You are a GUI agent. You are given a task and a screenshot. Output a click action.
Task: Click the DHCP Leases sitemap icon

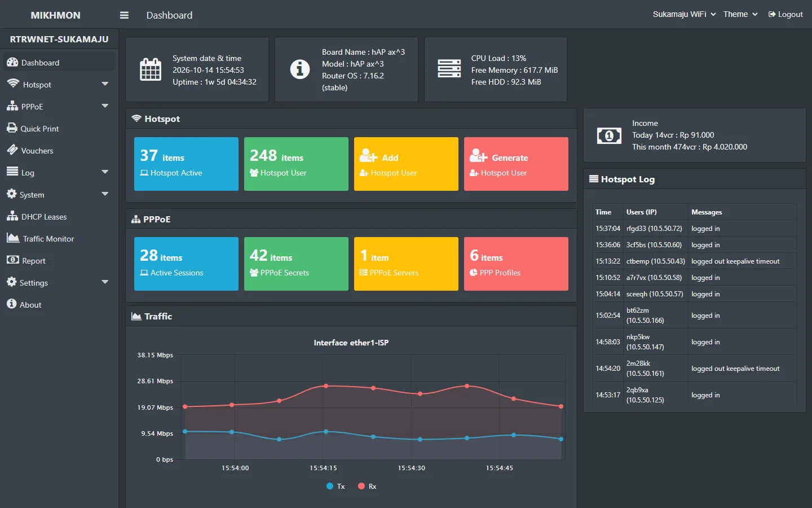point(12,216)
